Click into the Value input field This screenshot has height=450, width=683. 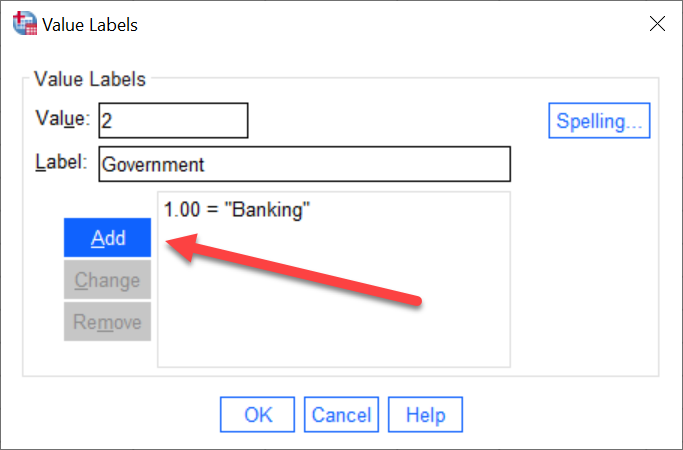[x=173, y=121]
